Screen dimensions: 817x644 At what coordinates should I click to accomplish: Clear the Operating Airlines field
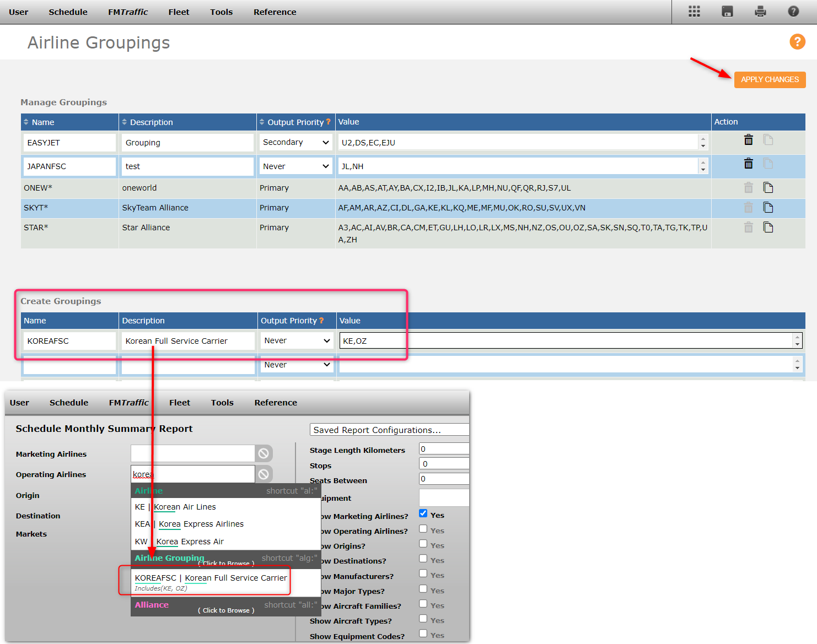(264, 474)
